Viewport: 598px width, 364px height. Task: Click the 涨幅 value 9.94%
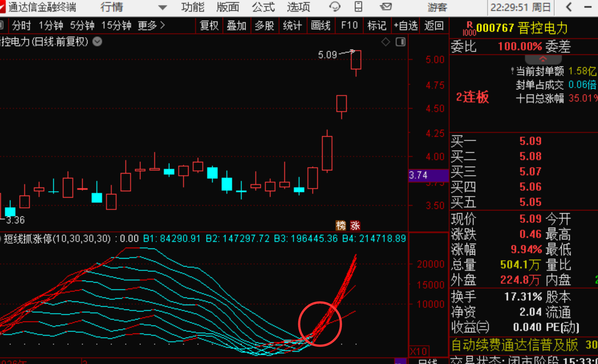526,249
